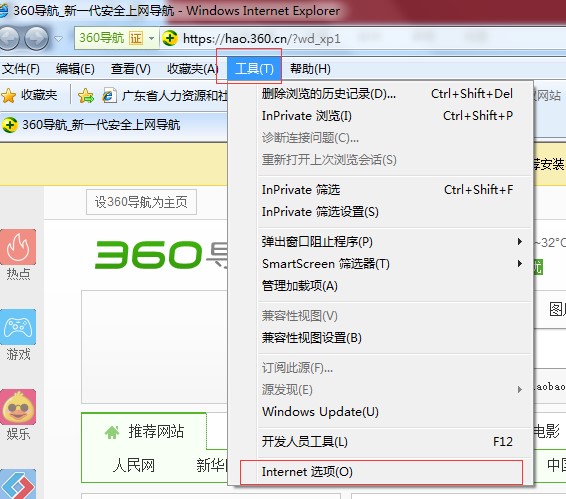This screenshot has width=566, height=499.
Task: Expand the 360导航 certificate dropdown arrow
Action: click(152, 38)
